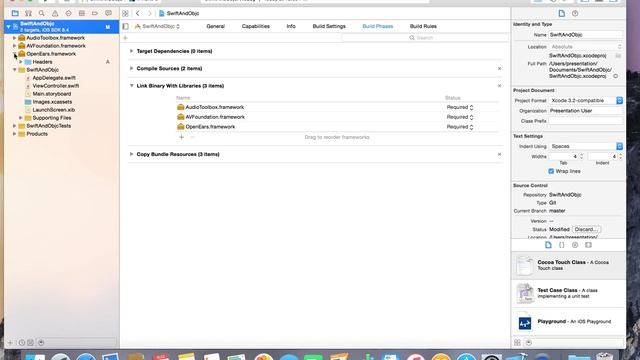Image resolution: width=640 pixels, height=360 pixels.
Task: Toggle library grid view icon
Action: (x=517, y=342)
